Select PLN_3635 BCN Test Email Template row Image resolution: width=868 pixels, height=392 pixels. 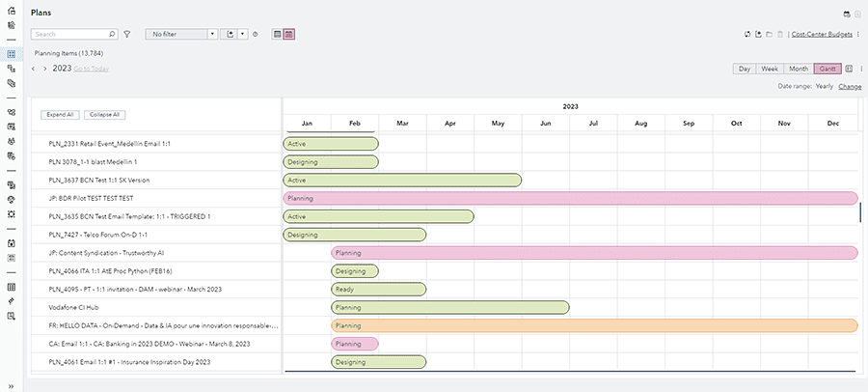point(156,216)
